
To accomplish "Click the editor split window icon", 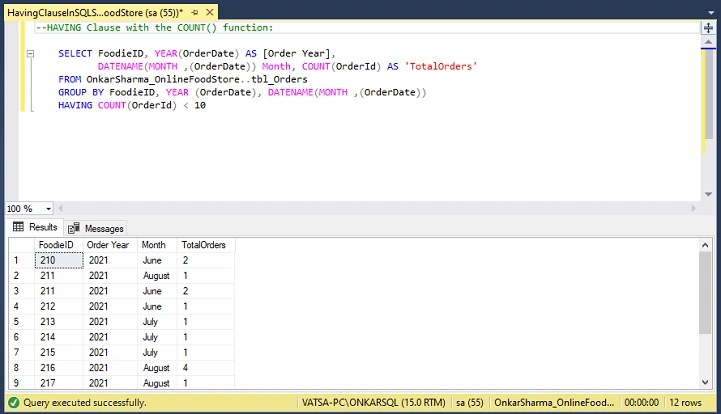I will pyautogui.click(x=708, y=28).
